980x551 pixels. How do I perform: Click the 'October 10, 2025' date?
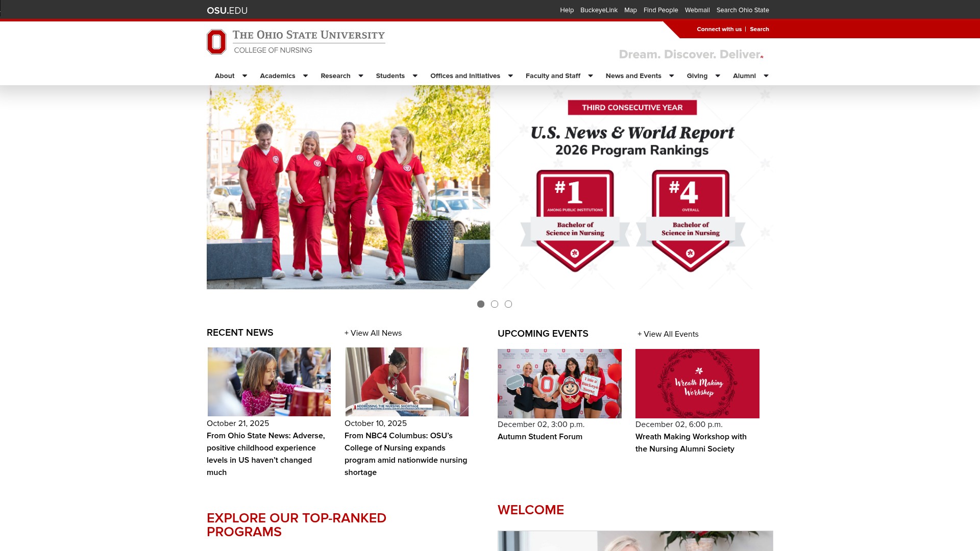376,423
